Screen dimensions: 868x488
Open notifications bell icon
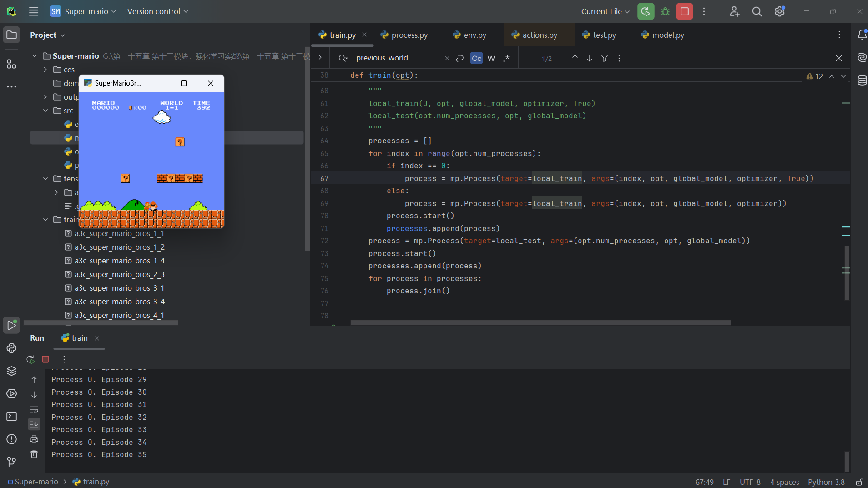tap(862, 35)
